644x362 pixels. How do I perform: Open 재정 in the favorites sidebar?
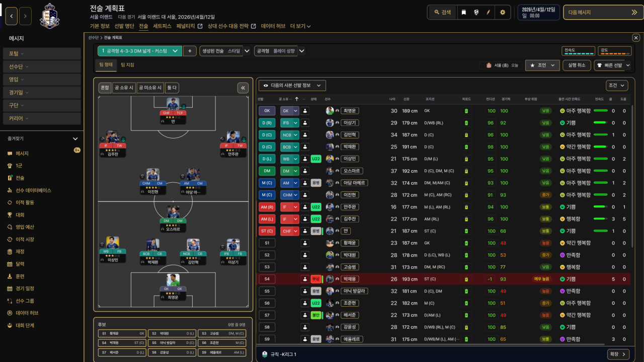20,252
